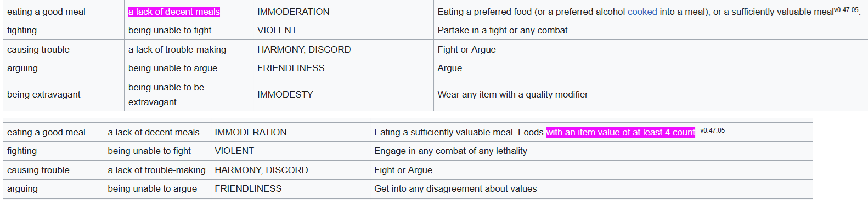Click 'being unable to argue' in the lower table

152,188
